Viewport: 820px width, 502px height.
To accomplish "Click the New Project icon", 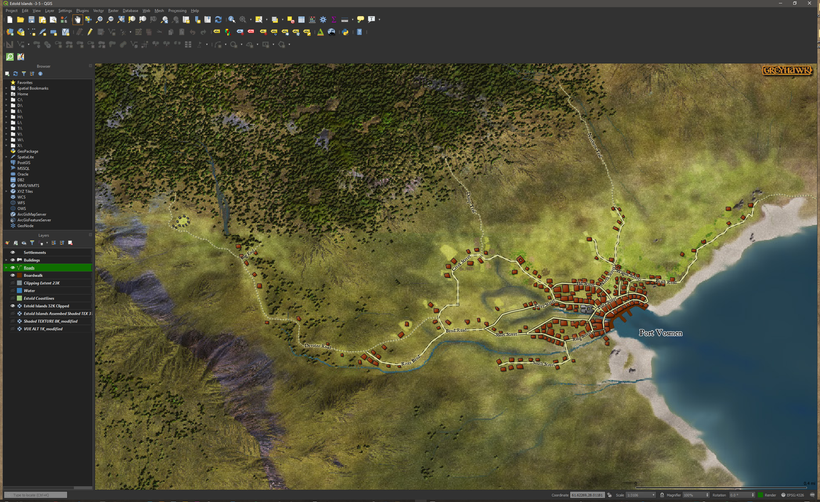I will [9, 19].
